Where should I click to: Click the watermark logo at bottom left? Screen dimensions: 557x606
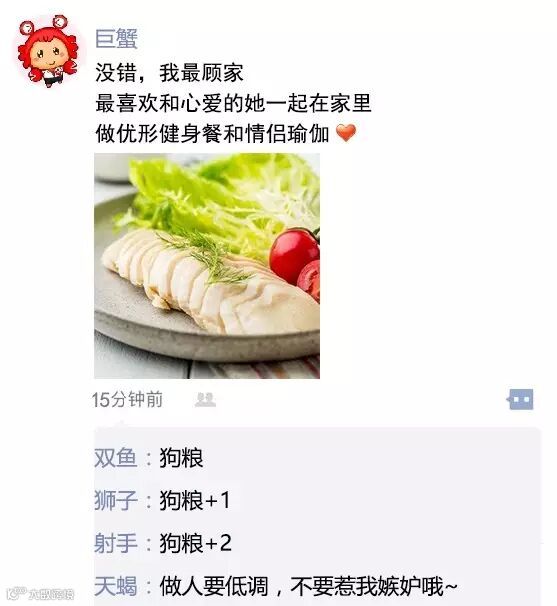(41, 593)
